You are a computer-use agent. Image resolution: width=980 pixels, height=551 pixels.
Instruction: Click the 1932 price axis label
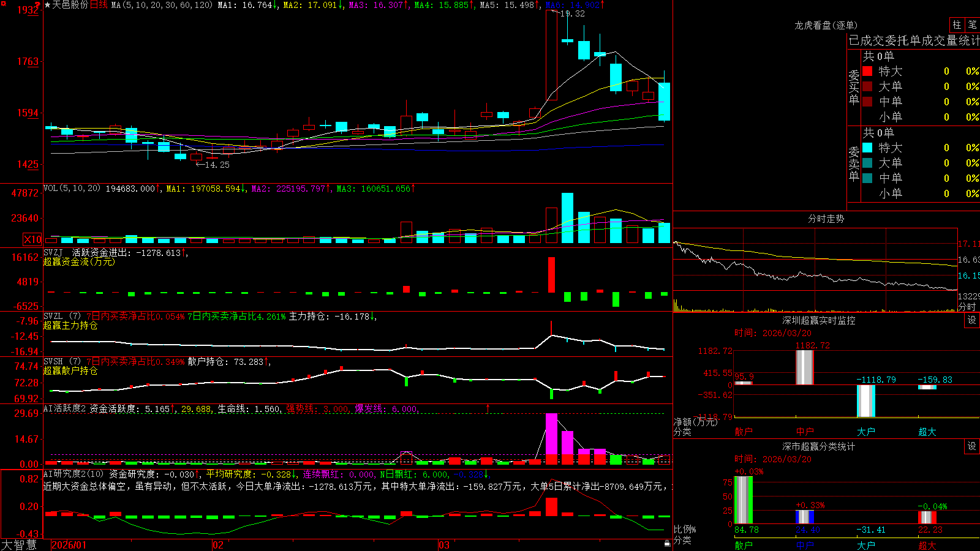click(x=28, y=10)
